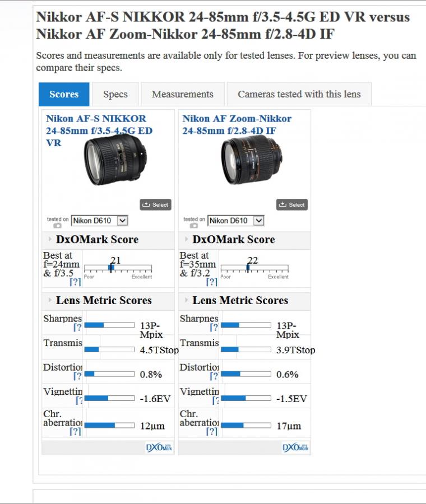Open Sharpness help [?] for AF Zoom-Nikkor lens
426x504 pixels.
tap(214, 328)
